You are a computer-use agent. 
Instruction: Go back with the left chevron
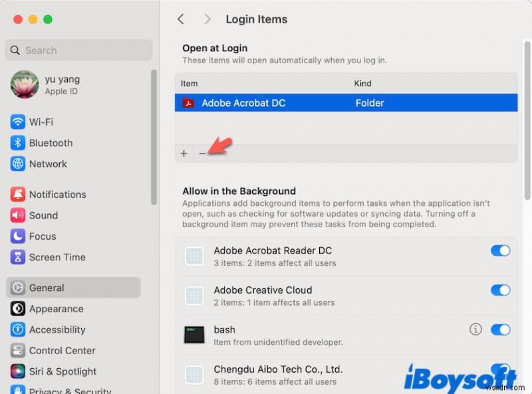(181, 19)
